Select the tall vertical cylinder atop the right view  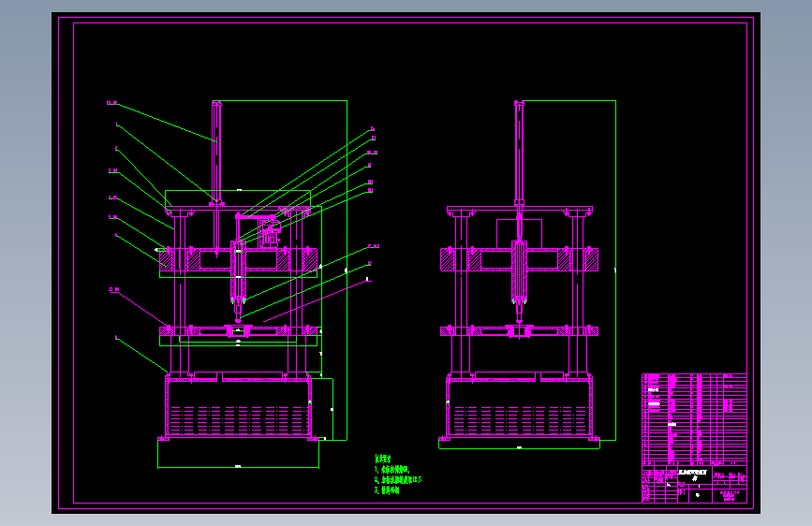point(519,153)
